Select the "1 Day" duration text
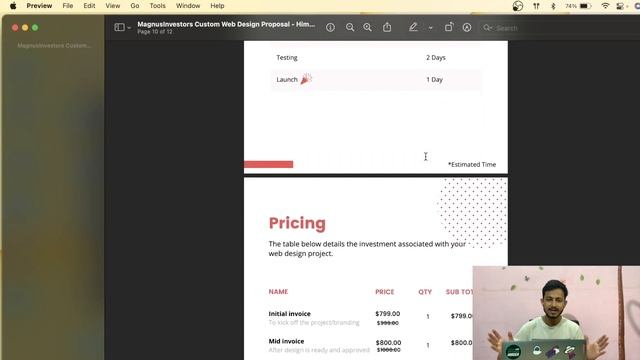Image resolution: width=640 pixels, height=360 pixels. [434, 80]
